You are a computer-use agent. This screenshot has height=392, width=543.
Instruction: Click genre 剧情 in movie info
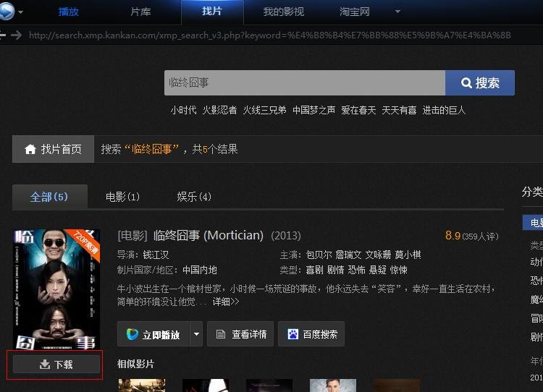tap(335, 270)
